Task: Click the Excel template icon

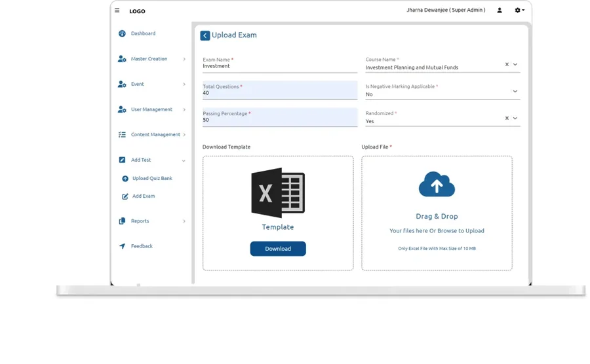Action: 278,192
